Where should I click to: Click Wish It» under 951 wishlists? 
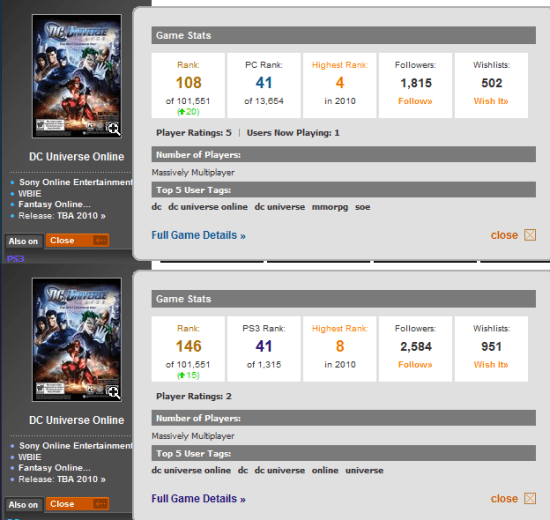coord(491,365)
